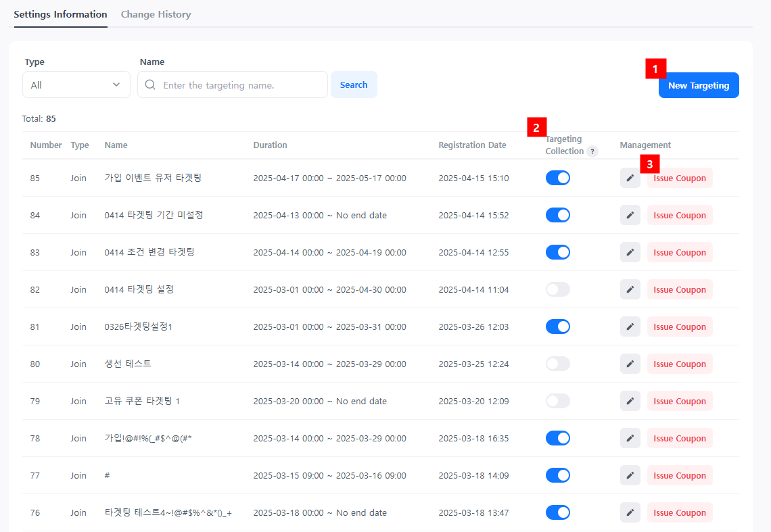Focus the targeting name search field
This screenshot has height=532, width=771.
240,85
